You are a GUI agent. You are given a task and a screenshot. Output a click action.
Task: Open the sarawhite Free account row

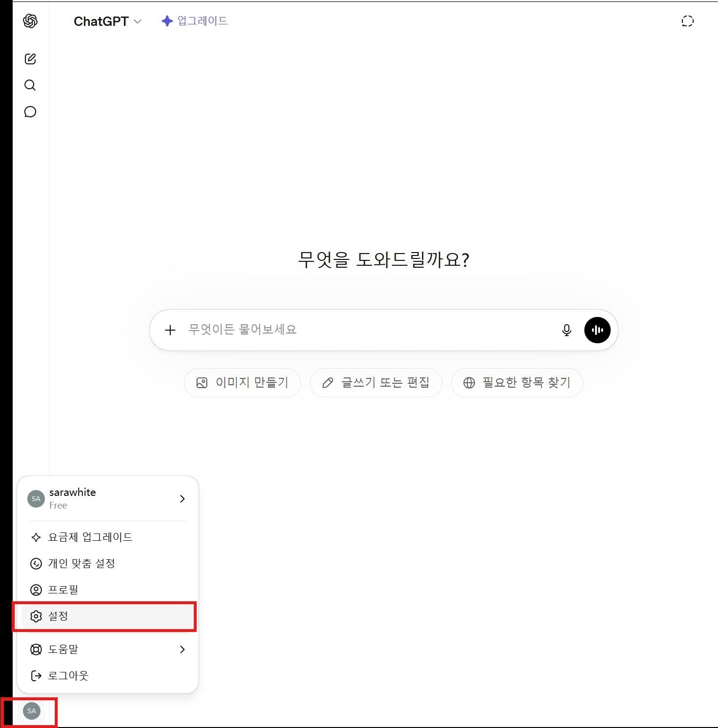[x=107, y=498]
